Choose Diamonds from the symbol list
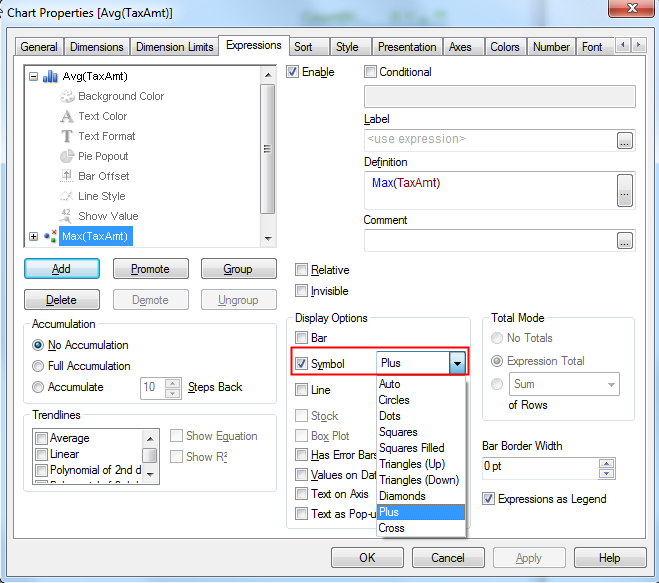 click(421, 496)
